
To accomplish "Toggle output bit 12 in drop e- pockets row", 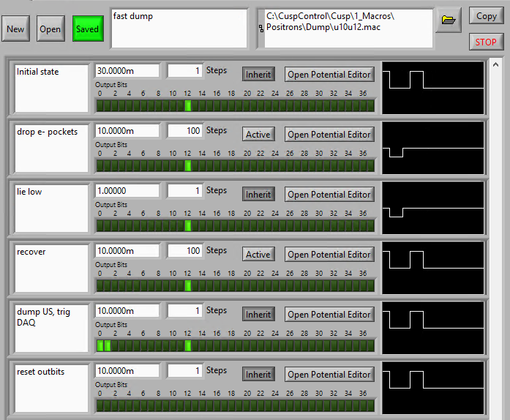I will [187, 165].
